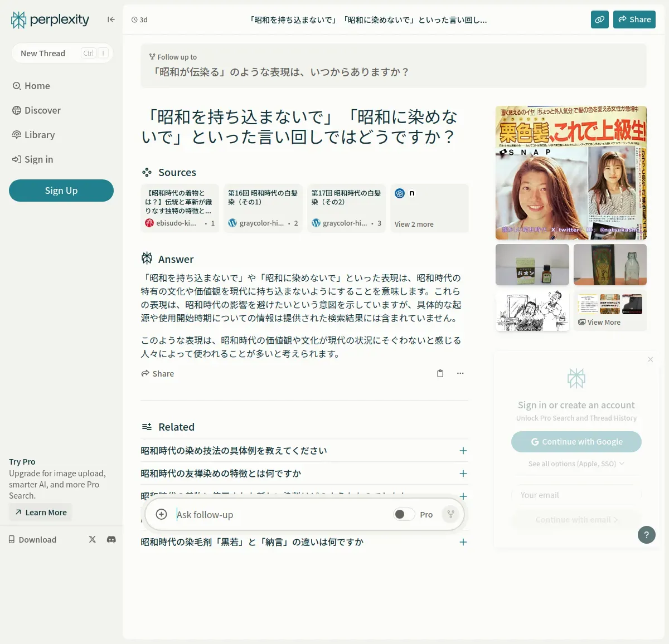Open the green box hair dye thumbnail
Image resolution: width=669 pixels, height=644 pixels.
tap(532, 265)
